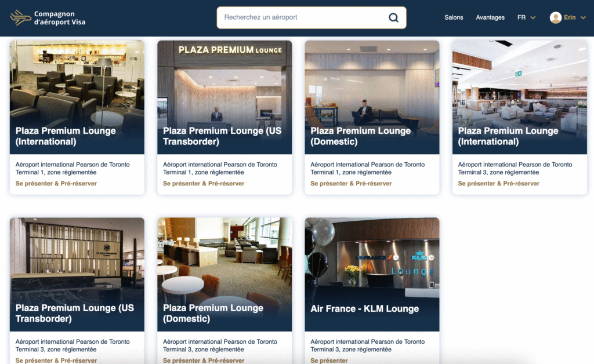Open the Avantages menu item
Screen dimensions: 594x364
click(490, 17)
